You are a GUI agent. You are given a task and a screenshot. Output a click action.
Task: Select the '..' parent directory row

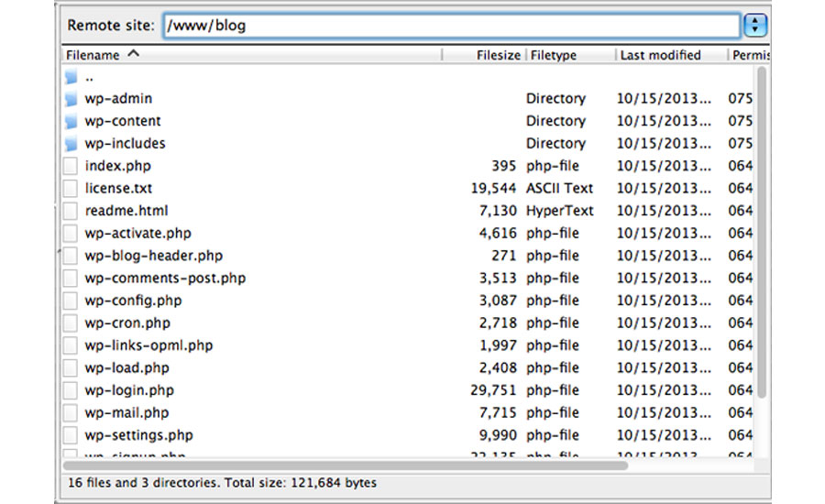pos(408,77)
